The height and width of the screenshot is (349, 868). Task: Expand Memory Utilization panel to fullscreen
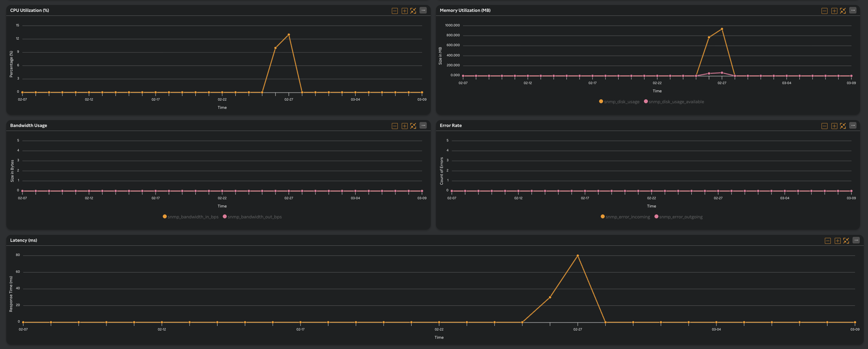[x=843, y=11]
